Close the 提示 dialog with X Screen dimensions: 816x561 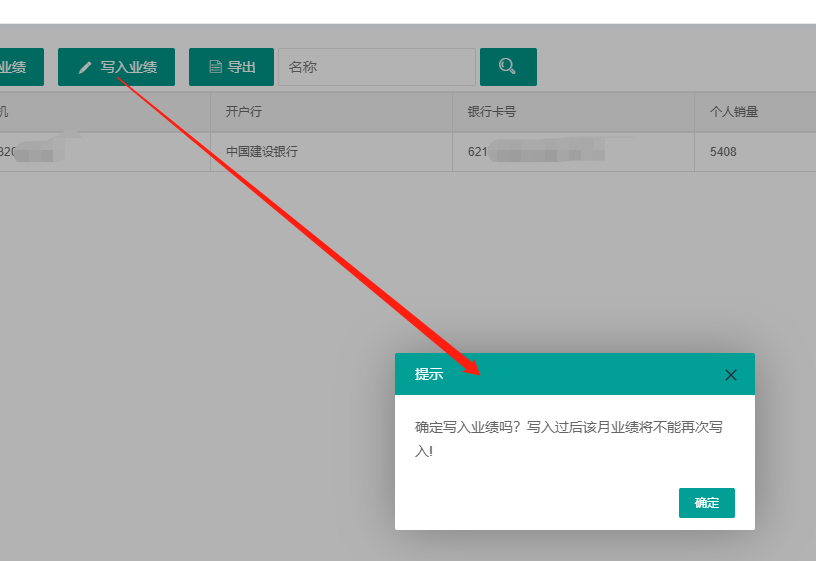pos(730,375)
